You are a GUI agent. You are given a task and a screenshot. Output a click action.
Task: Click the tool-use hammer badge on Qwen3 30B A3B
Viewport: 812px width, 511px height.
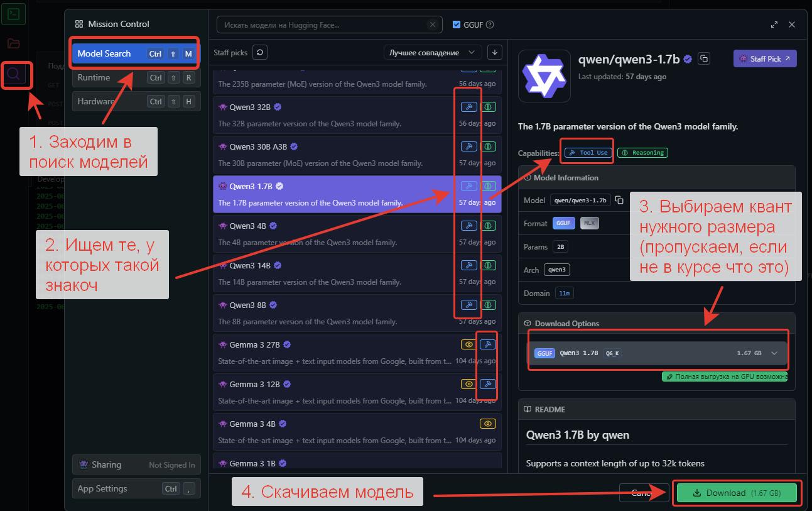(468, 146)
